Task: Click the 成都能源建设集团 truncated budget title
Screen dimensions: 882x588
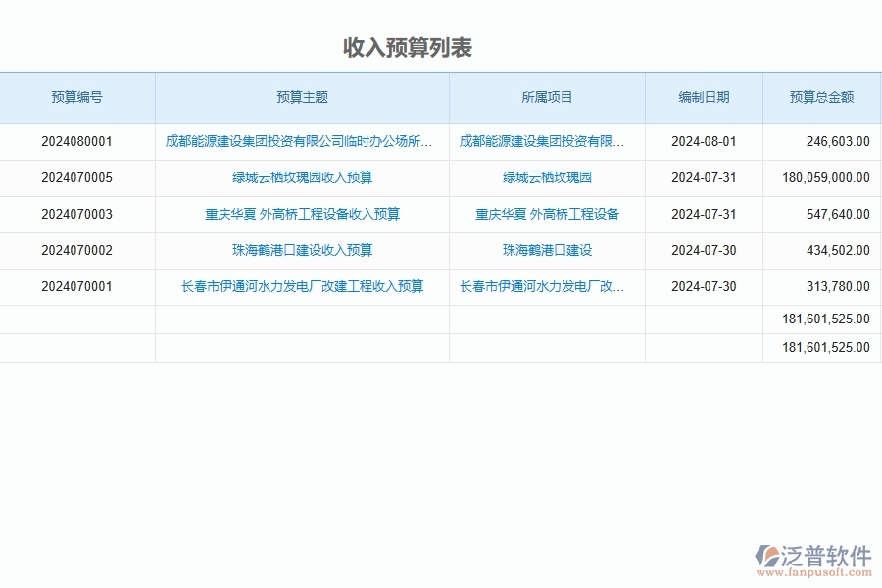Action: pyautogui.click(x=302, y=141)
